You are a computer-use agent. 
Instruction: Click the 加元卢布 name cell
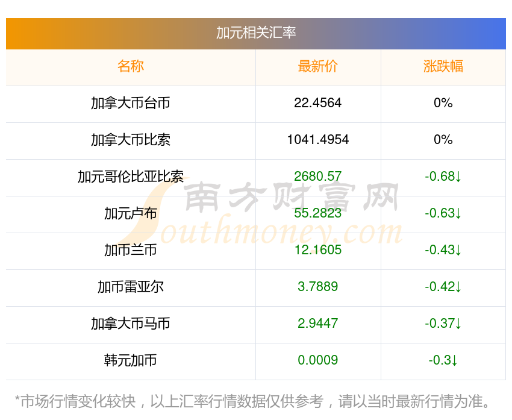[x=131, y=213]
